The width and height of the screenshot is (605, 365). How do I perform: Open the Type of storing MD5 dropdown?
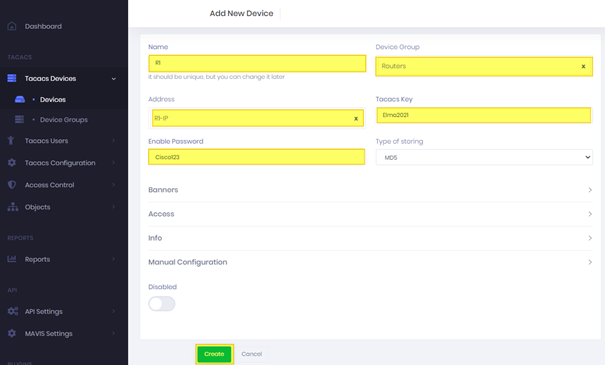(x=484, y=157)
